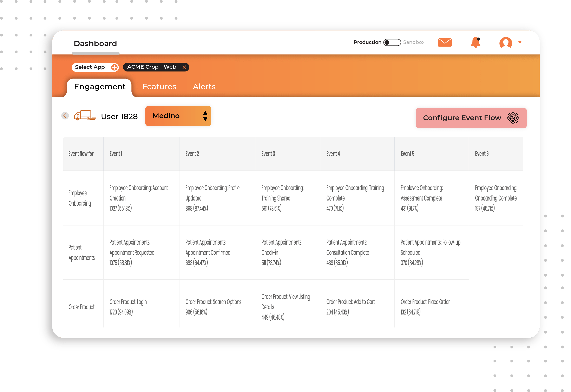Screen dimensions: 571x392
Task: Click Assessment Complete 431 (91.7%) cell
Action: [x=431, y=198]
